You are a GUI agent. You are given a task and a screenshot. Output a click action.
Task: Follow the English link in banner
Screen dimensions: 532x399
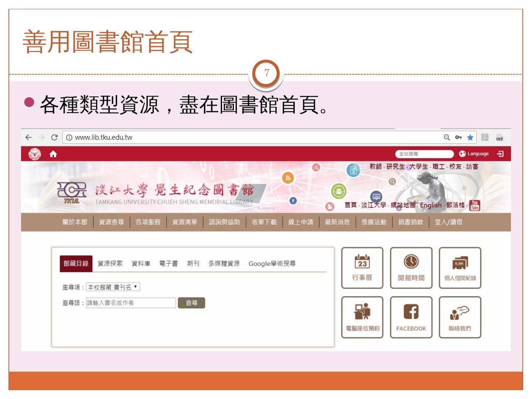pos(430,205)
